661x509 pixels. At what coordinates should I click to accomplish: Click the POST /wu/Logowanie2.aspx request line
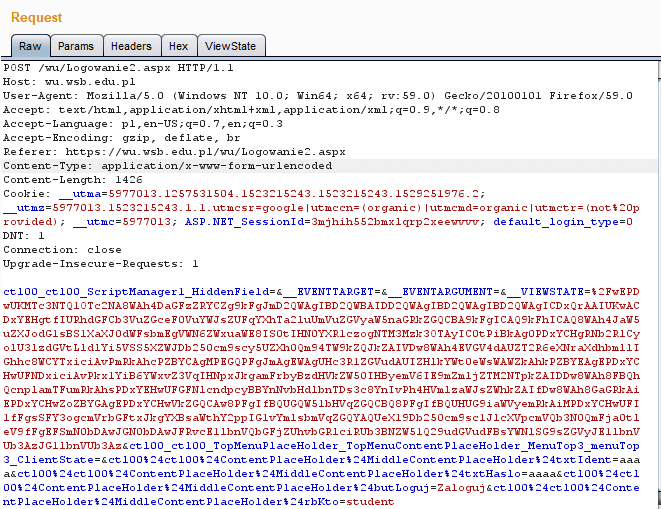pos(118,68)
